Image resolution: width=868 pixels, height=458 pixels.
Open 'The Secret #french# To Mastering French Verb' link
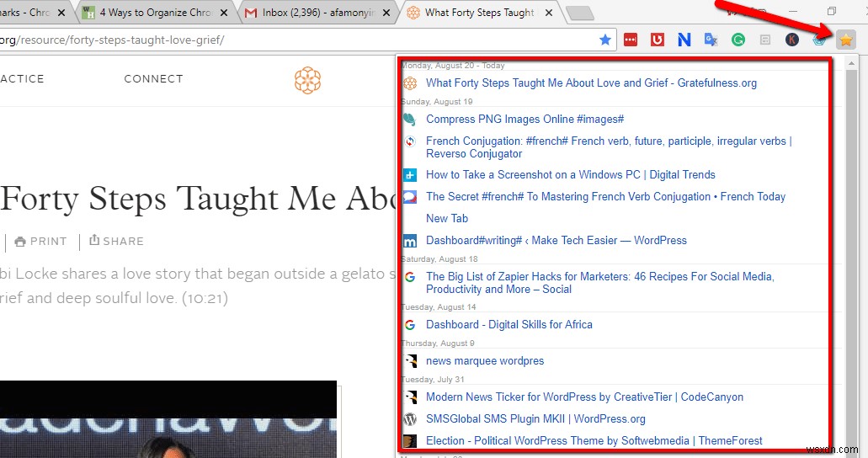tap(605, 197)
